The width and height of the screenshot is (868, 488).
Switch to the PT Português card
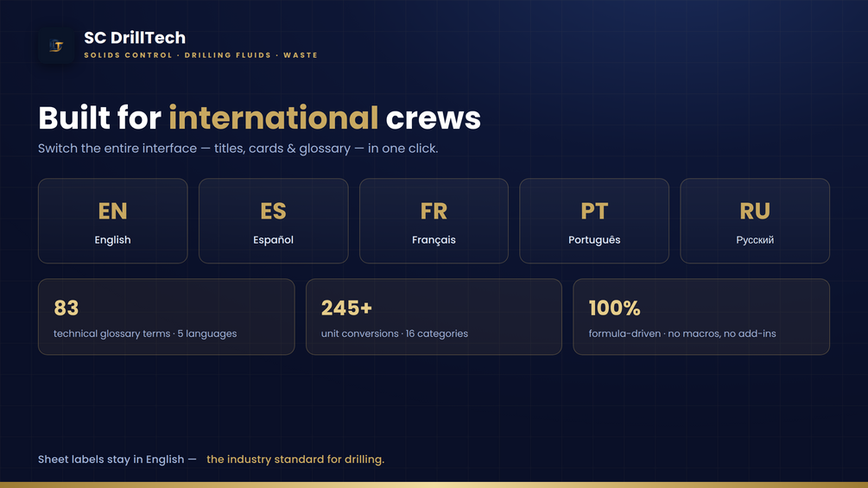(594, 221)
